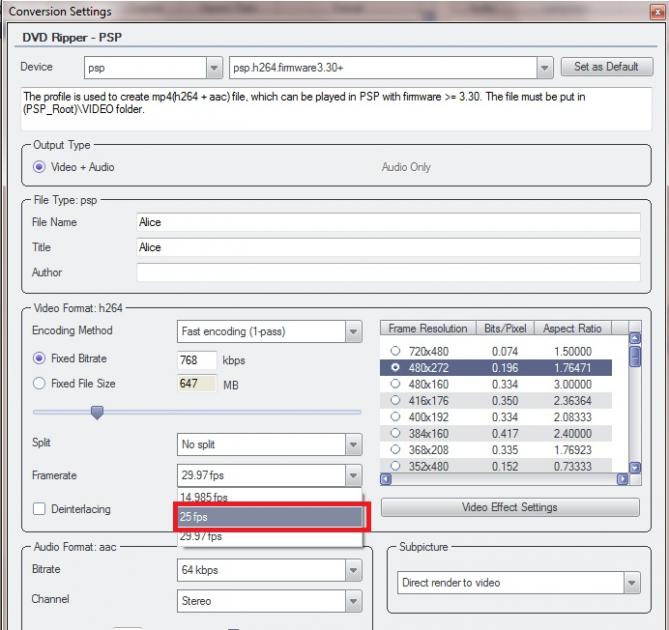Select the 25 fps framerate option
The height and width of the screenshot is (630, 669).
(x=267, y=517)
